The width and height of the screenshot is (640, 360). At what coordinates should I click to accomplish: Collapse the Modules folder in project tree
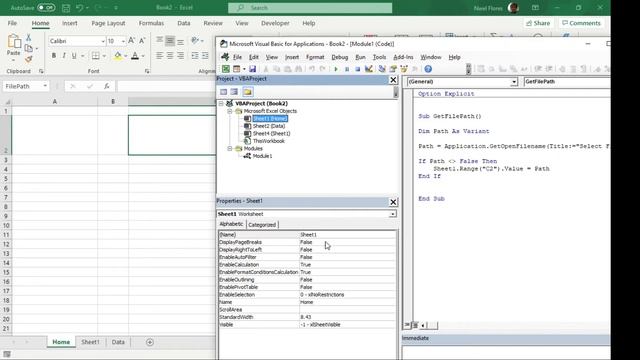point(230,149)
